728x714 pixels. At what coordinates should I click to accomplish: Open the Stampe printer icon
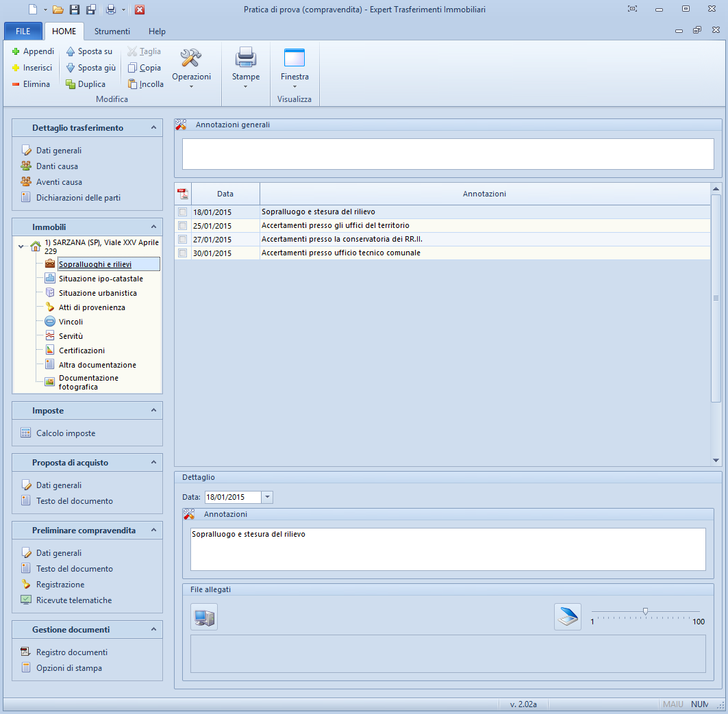tap(245, 58)
